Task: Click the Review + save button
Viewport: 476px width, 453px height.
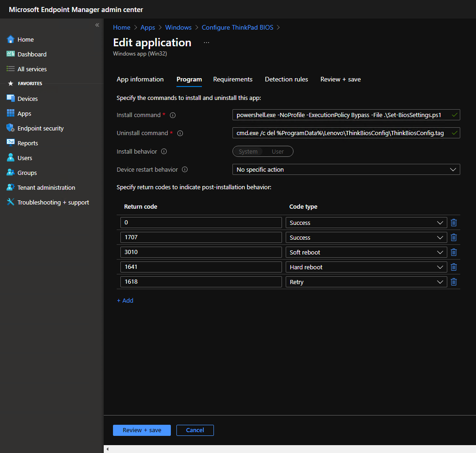Action: coord(142,430)
